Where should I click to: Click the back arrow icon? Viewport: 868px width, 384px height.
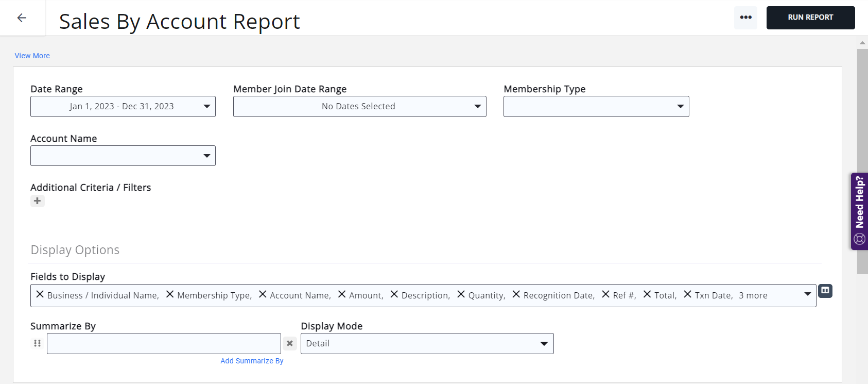pos(22,18)
